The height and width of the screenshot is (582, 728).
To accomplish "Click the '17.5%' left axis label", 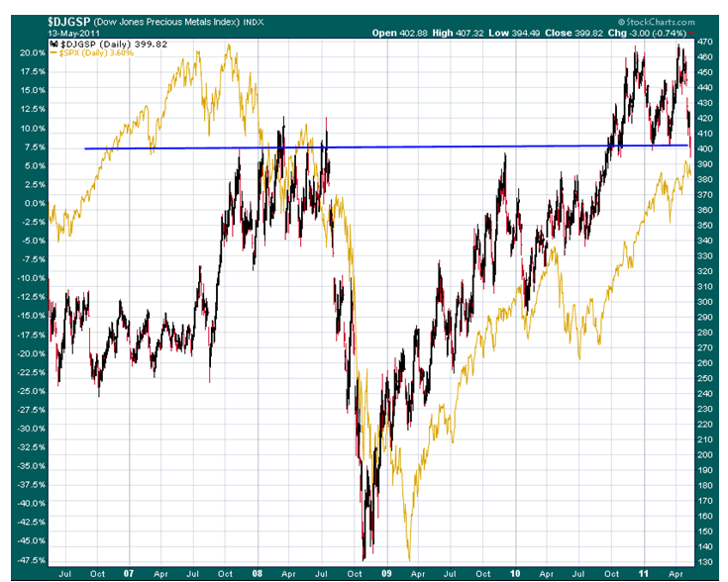I will point(33,71).
